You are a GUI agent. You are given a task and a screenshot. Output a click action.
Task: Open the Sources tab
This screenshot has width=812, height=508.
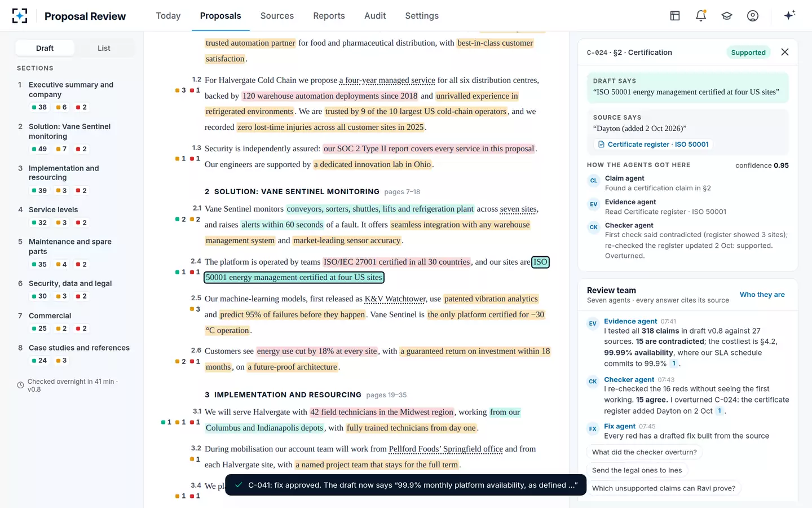coord(277,16)
